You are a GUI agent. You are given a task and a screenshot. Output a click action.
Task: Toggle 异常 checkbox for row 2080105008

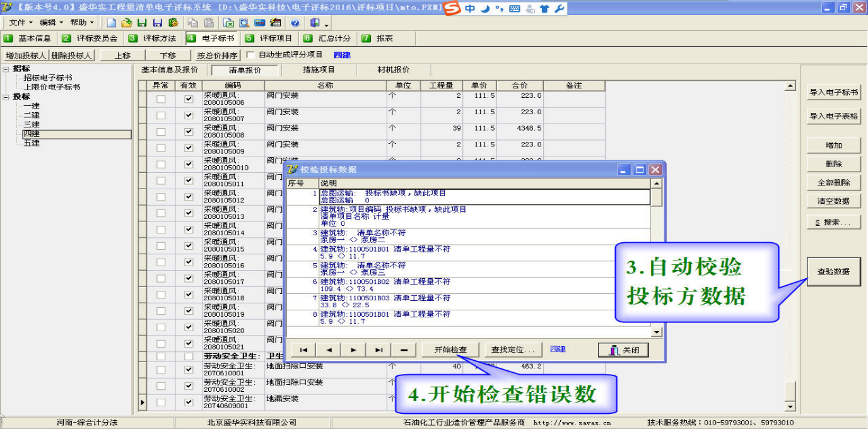tap(161, 132)
